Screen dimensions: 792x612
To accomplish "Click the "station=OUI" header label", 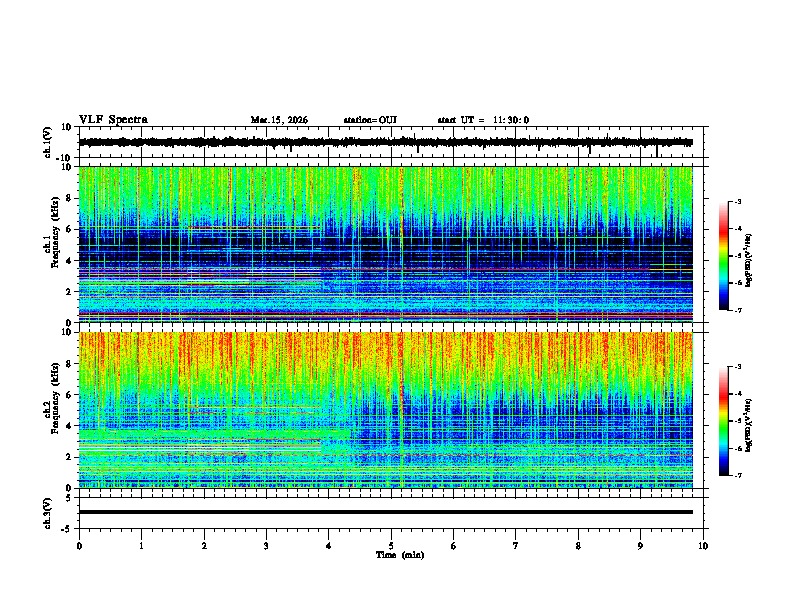I will tap(370, 120).
